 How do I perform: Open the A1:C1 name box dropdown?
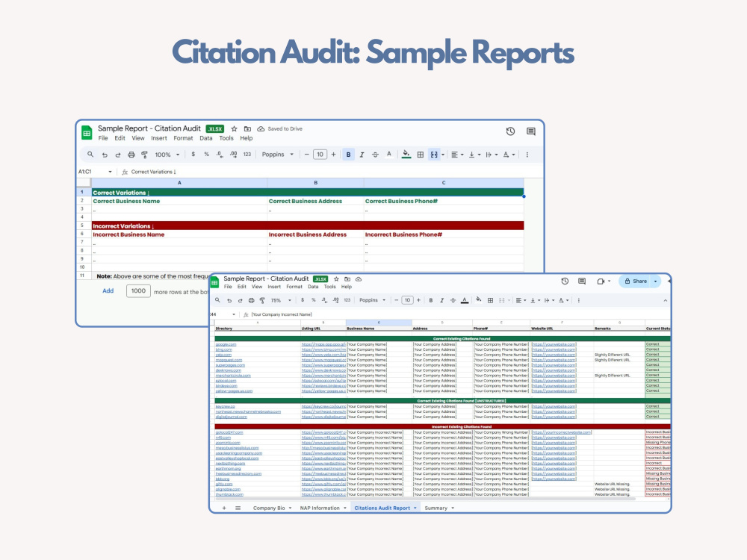110,172
